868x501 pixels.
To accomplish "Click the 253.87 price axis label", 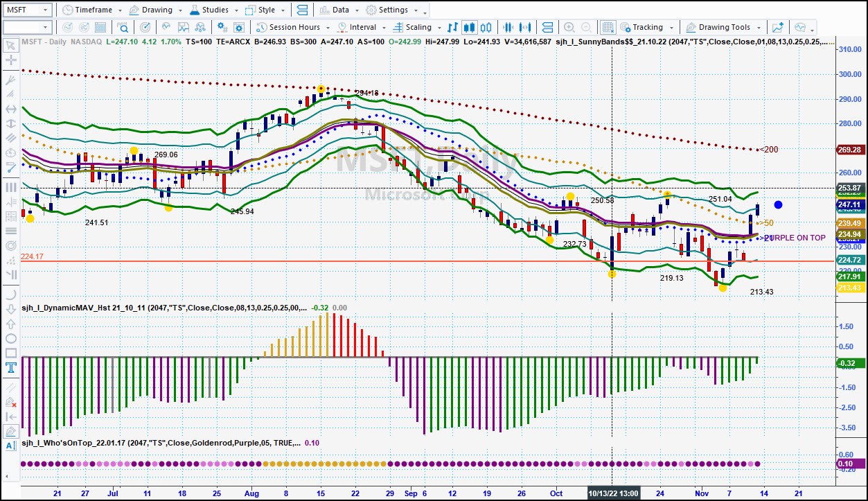I will tap(849, 188).
